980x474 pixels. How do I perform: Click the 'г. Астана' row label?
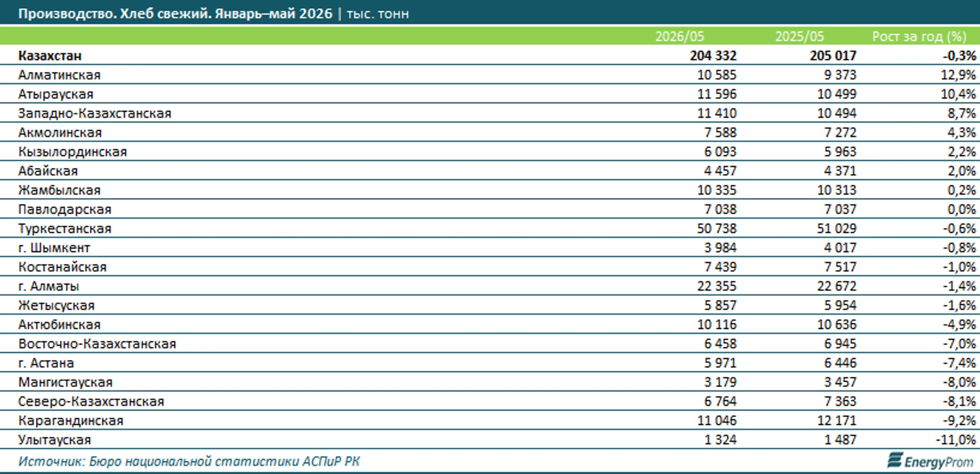coord(46,363)
